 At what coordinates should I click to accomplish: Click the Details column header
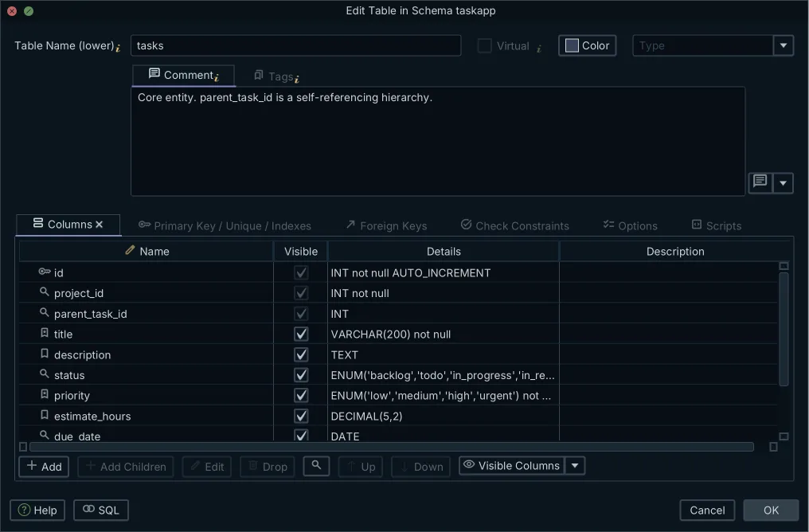click(x=444, y=252)
